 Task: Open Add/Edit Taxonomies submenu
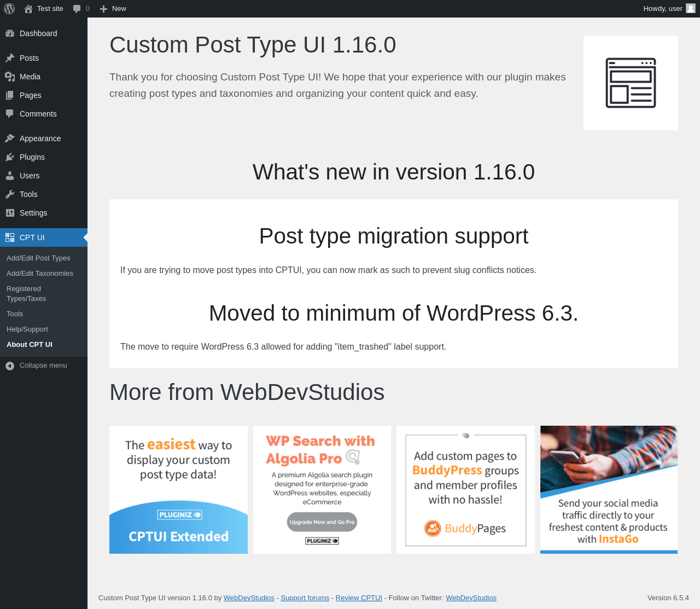click(40, 274)
